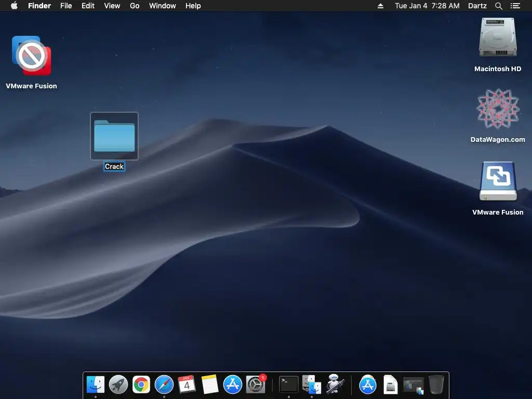
Task: Open the Window menu
Action: [x=163, y=6]
